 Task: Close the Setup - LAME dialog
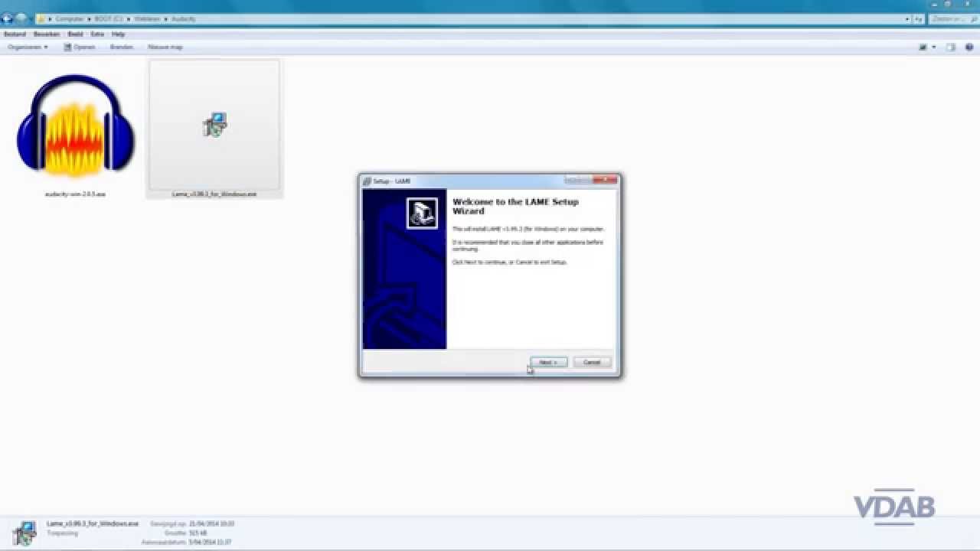(606, 180)
